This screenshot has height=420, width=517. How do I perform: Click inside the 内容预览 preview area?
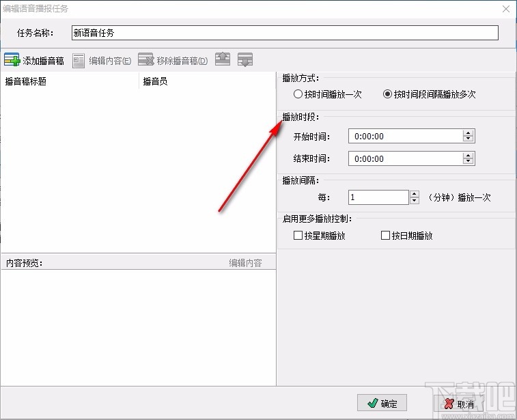click(138, 327)
